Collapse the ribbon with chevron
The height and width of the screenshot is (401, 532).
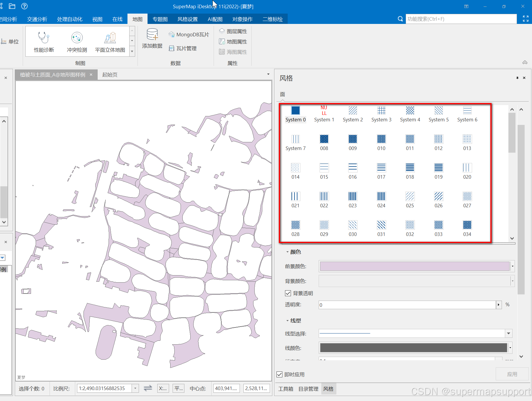(x=525, y=63)
